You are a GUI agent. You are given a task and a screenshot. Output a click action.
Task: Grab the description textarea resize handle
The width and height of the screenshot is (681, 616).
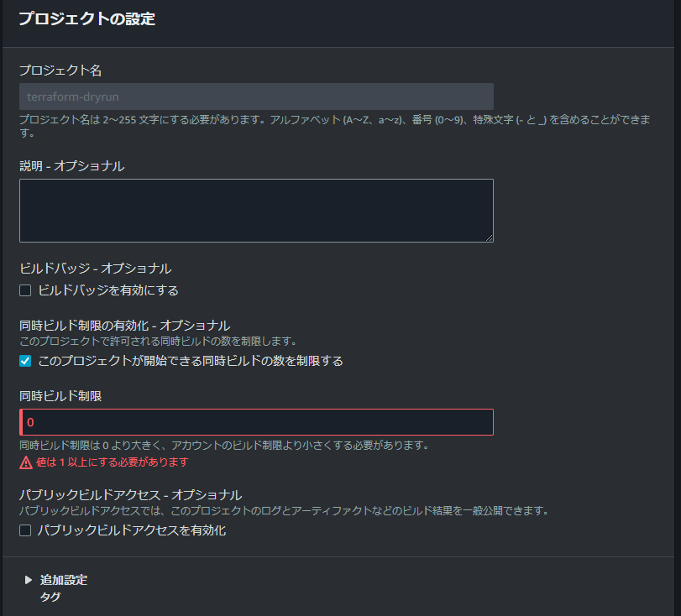tap(489, 238)
